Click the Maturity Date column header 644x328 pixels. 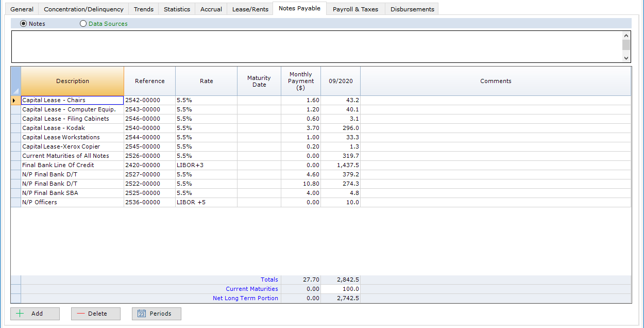pos(259,81)
